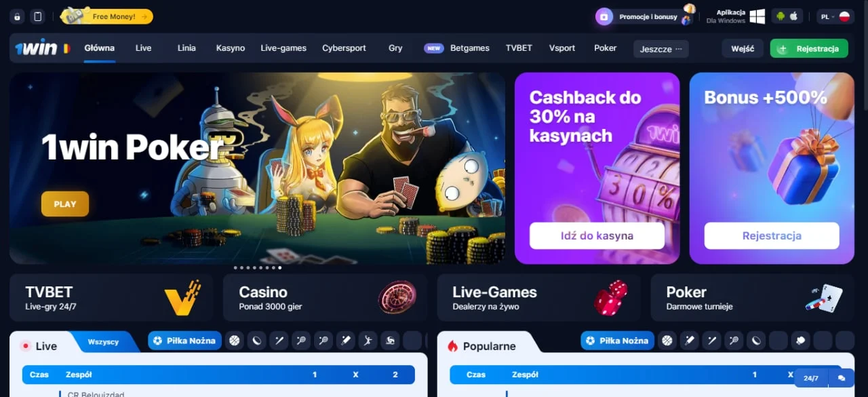Screen dimensions: 868x397
Task: Click the Android app download icon
Action: tap(781, 16)
